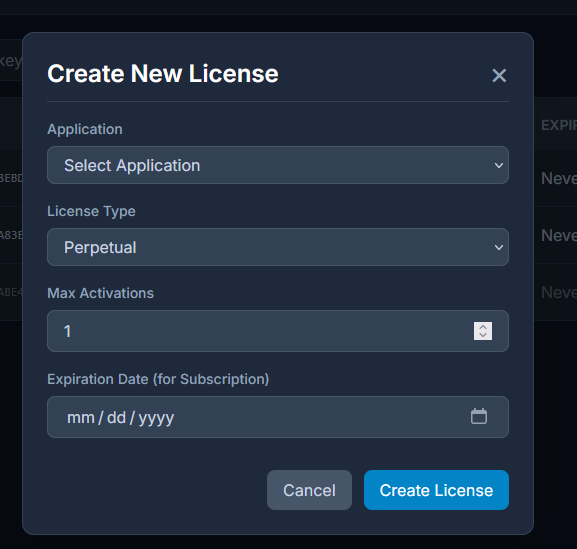The height and width of the screenshot is (549, 577).
Task: Click the EXPIR column header behind the dialog
Action: click(559, 125)
